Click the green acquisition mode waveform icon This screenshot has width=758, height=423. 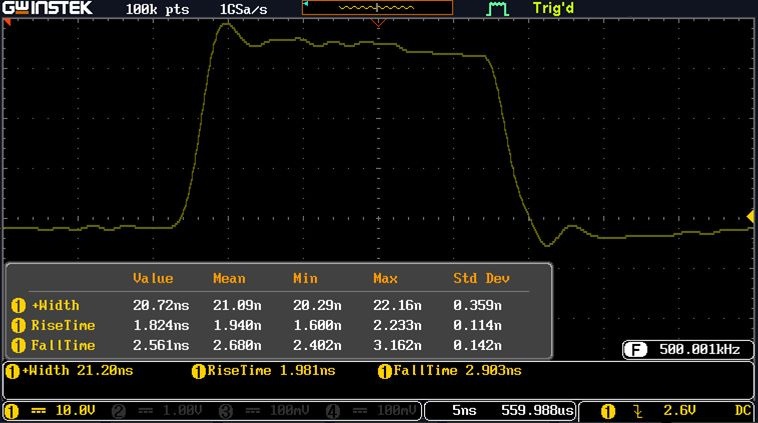(497, 9)
